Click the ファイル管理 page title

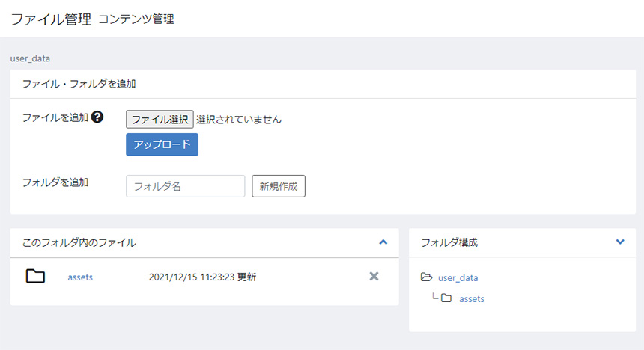point(51,19)
